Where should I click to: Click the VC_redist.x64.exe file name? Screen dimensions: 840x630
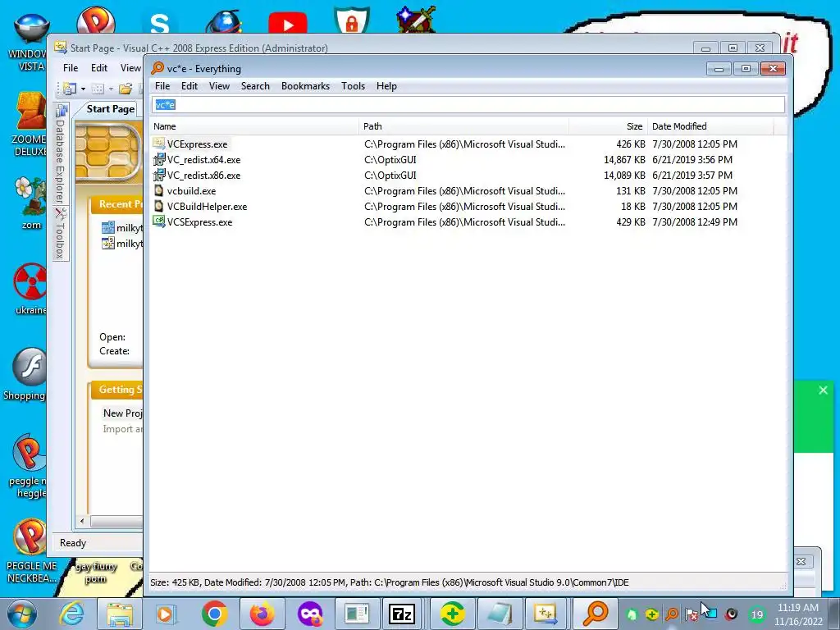click(x=203, y=160)
